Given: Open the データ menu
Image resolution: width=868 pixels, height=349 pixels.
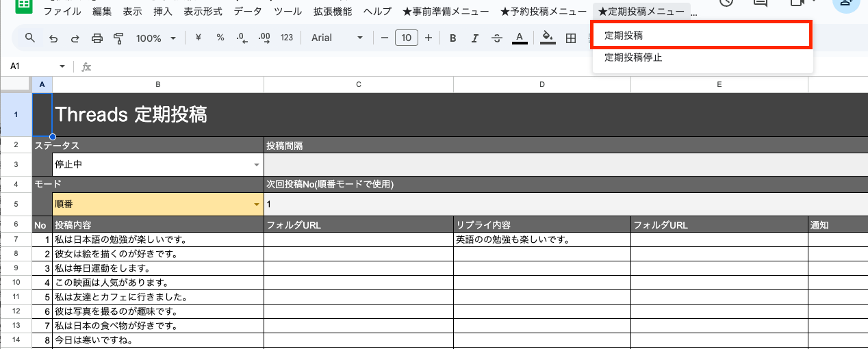Looking at the screenshot, I should pyautogui.click(x=248, y=12).
